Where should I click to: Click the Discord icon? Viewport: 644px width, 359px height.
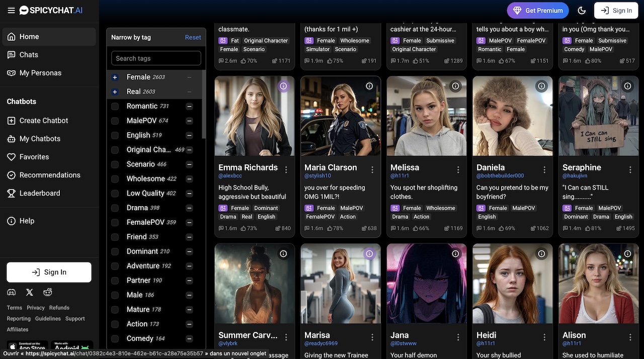pyautogui.click(x=11, y=292)
